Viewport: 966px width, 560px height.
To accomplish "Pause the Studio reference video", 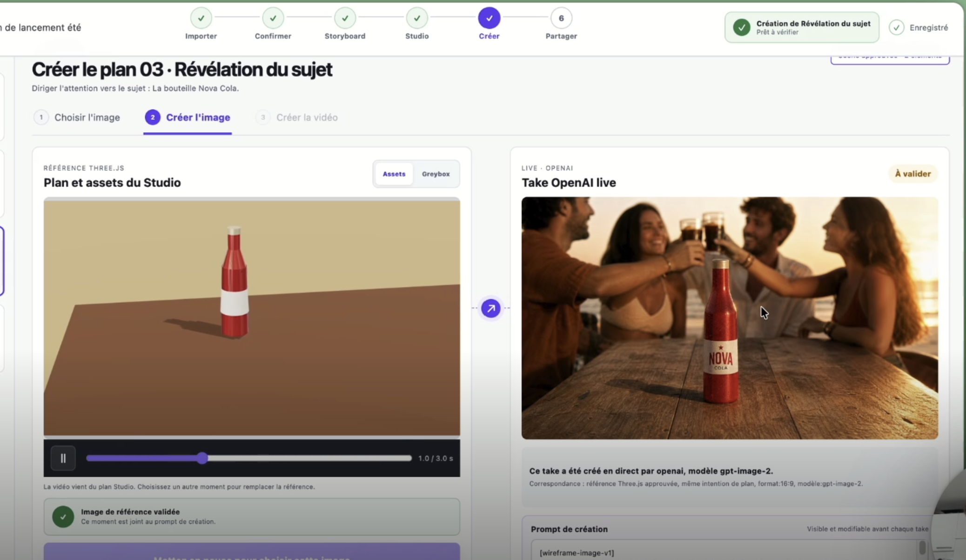I will [63, 458].
